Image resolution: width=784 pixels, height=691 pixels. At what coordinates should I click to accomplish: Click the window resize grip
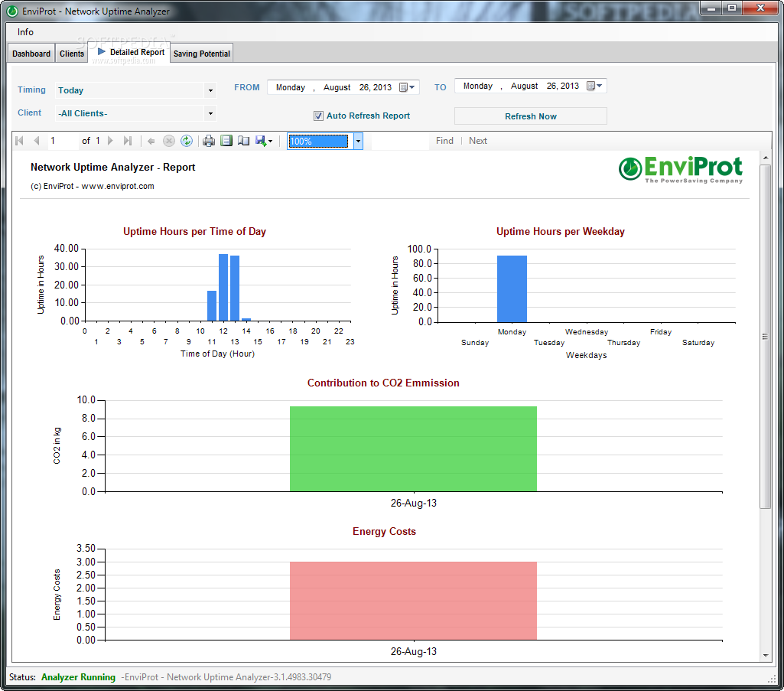click(x=772, y=679)
